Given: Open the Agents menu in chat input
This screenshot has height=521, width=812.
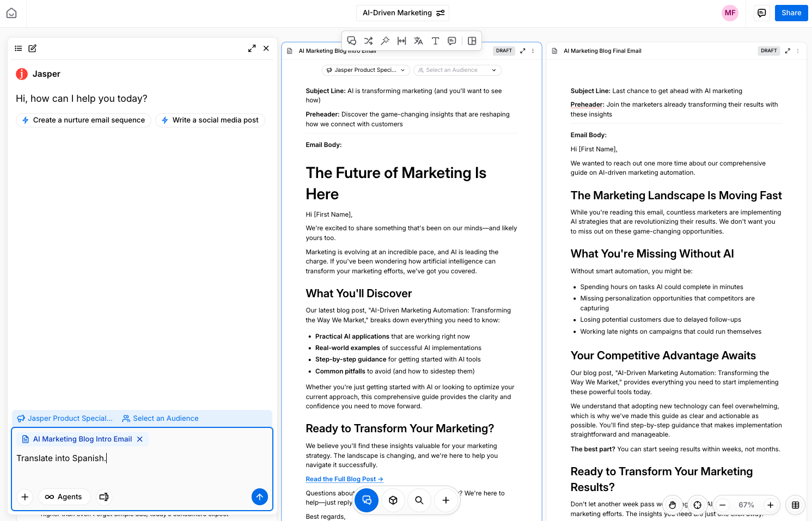Looking at the screenshot, I should (64, 497).
